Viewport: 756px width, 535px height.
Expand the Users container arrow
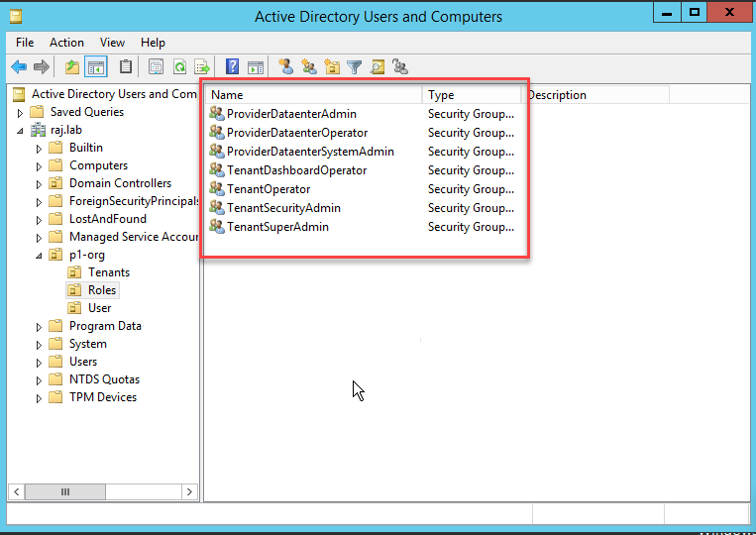39,363
